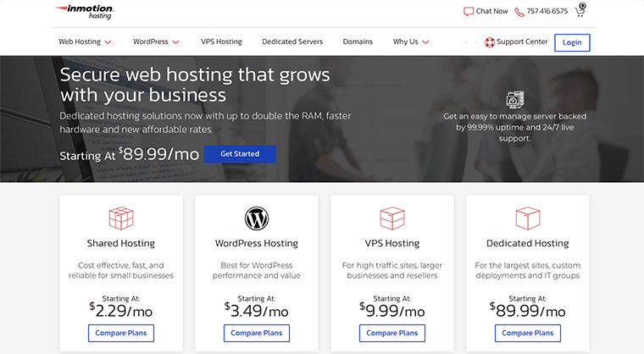The image size is (644, 354).
Task: Click the 99.99% uptime support text
Action: (515, 127)
